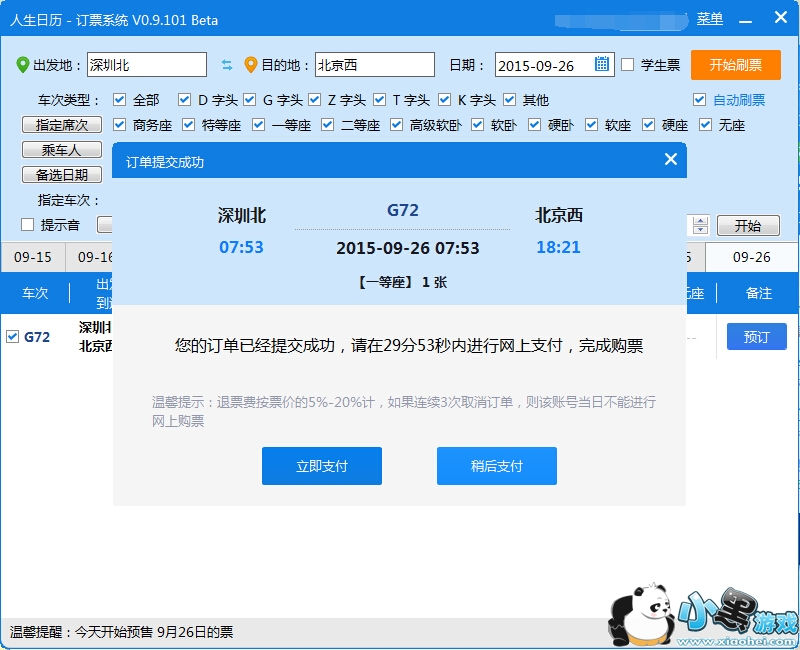Open the 乘车人 passenger button
This screenshot has height=650, width=800.
62,149
